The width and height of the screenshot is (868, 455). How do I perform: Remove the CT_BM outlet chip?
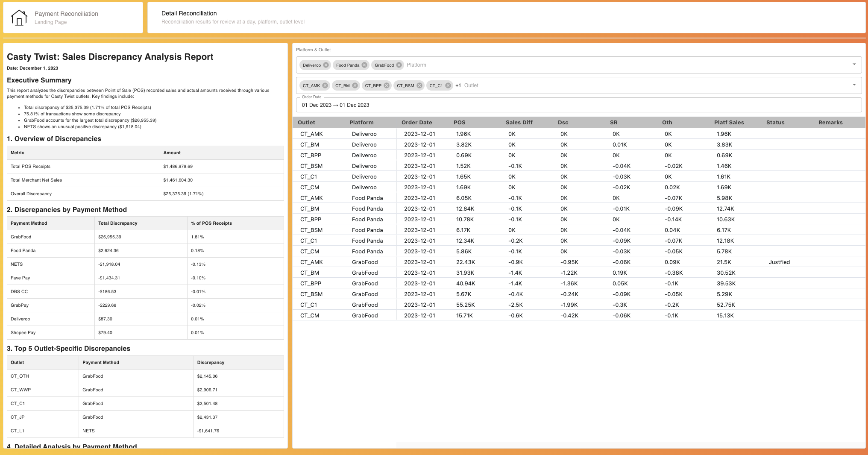pos(355,85)
